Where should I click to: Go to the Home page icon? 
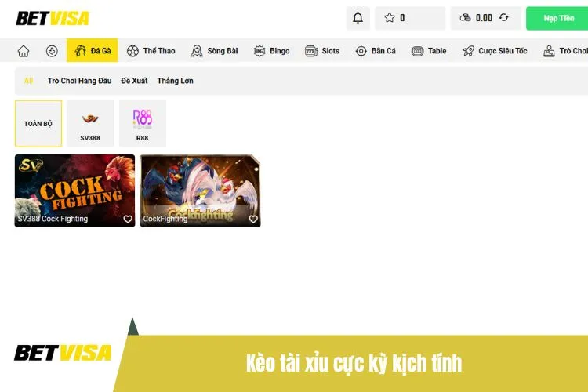point(24,51)
